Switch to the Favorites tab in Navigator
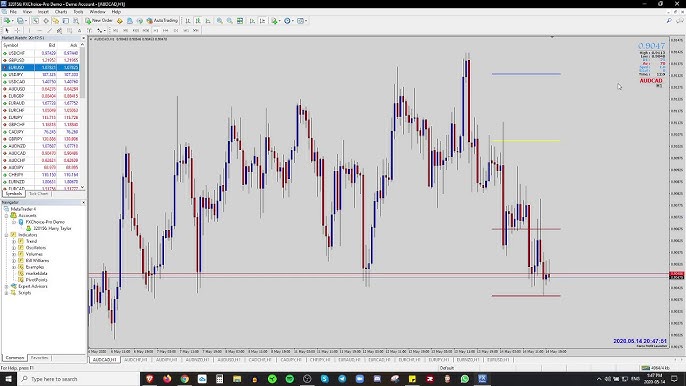This screenshot has width=686, height=386. tap(39, 358)
